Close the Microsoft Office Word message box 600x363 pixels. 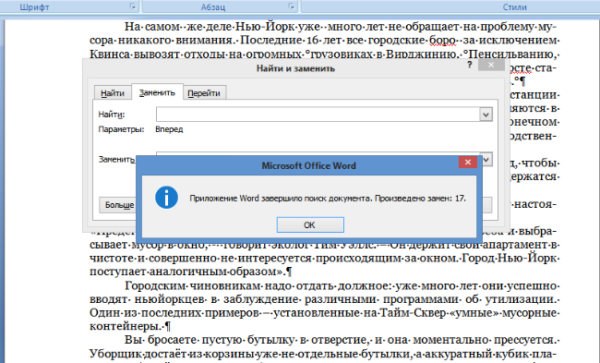[x=468, y=162]
